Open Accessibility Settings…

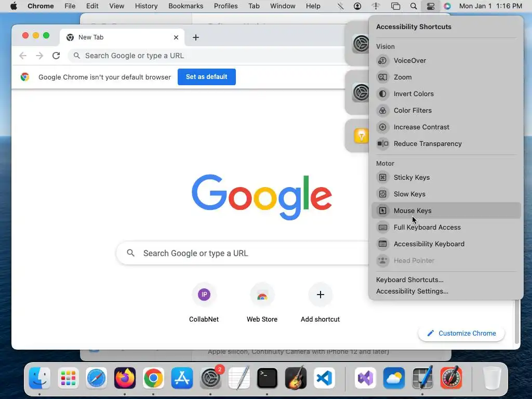tap(412, 291)
